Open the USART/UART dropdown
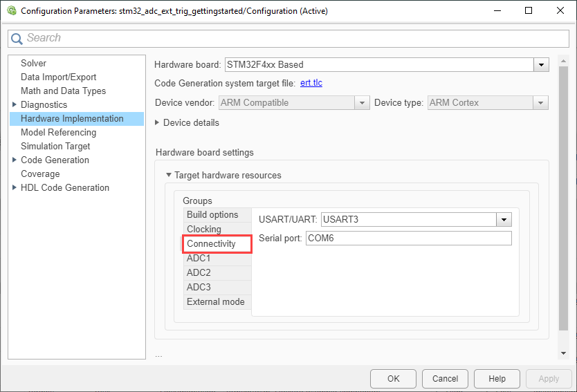This screenshot has height=392, width=577. (504, 220)
